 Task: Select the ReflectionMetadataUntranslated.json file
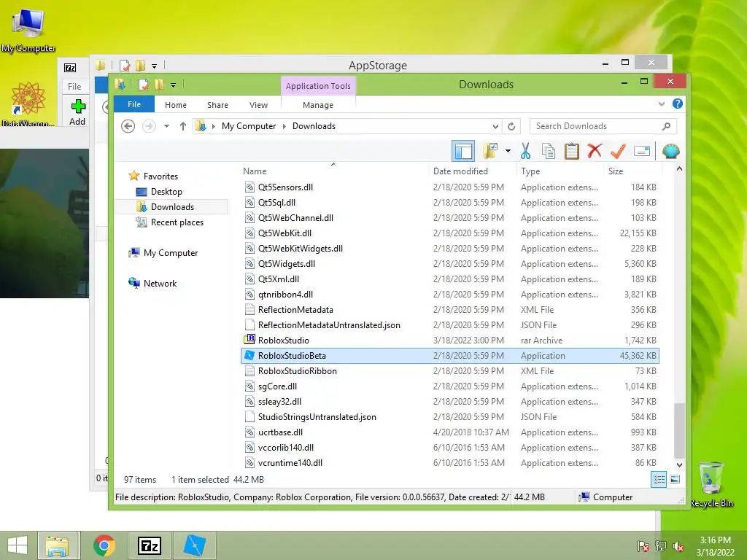pyautogui.click(x=450, y=325)
